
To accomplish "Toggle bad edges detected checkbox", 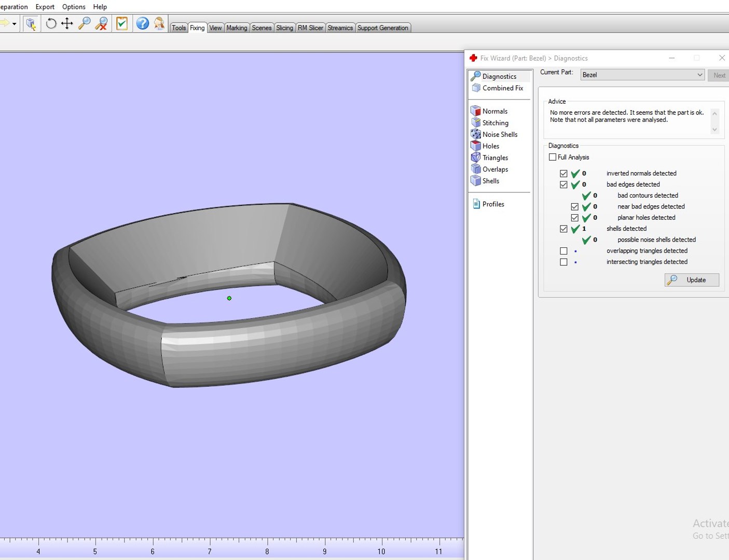I will tap(563, 185).
